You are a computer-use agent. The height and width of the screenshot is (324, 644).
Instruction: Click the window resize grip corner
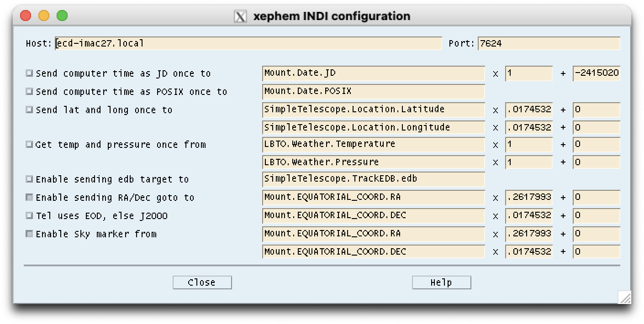[x=625, y=298]
